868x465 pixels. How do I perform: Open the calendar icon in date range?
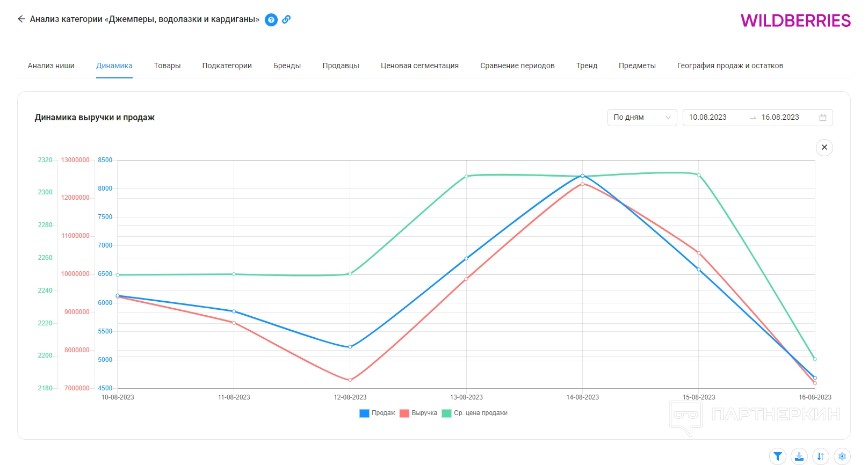tap(822, 118)
